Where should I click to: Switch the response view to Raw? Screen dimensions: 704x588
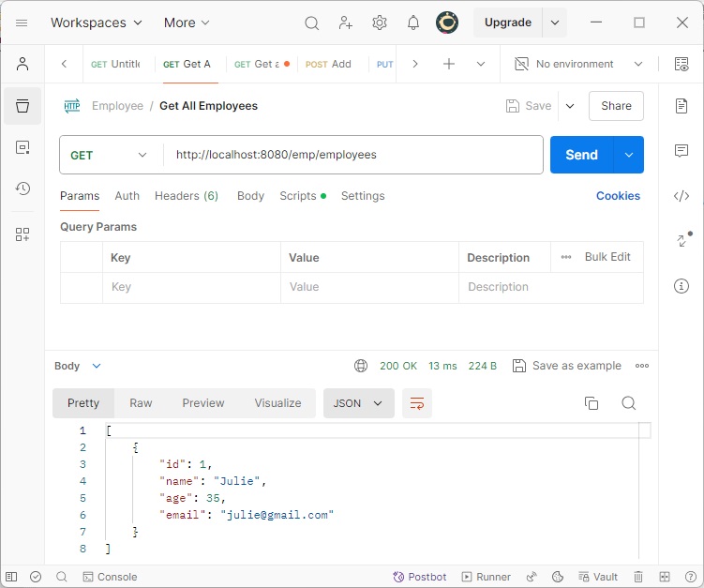[x=141, y=403]
